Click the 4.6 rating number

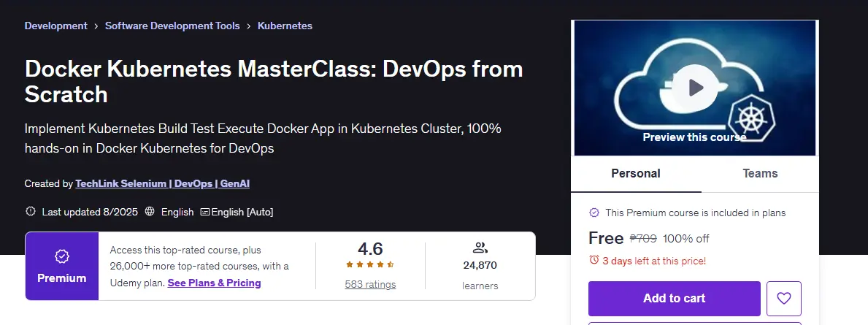(370, 248)
